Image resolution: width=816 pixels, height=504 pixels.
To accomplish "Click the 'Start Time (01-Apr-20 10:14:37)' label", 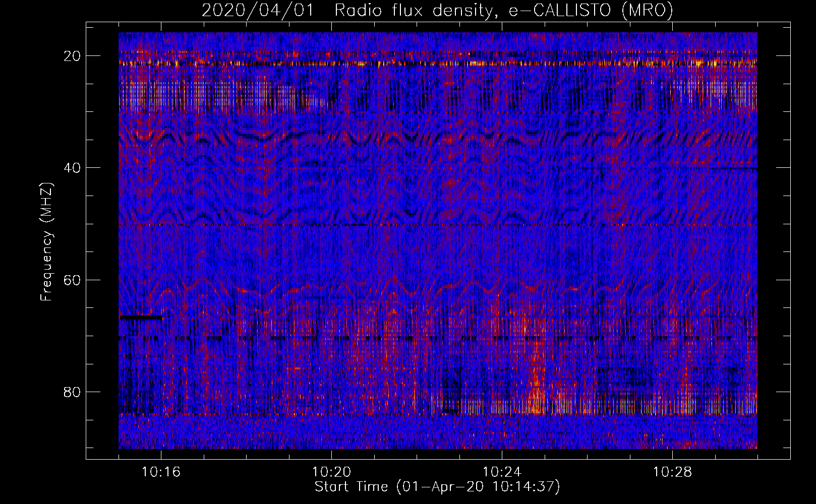I will (437, 487).
